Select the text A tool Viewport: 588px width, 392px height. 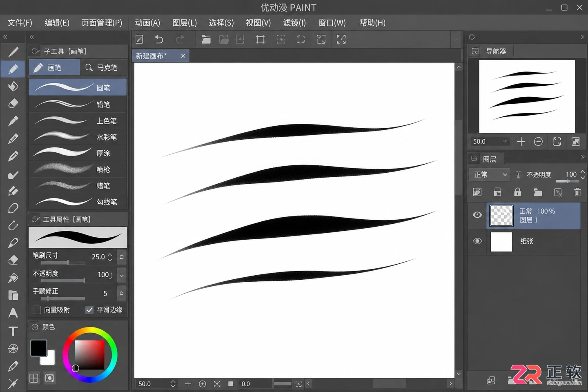[13, 313]
